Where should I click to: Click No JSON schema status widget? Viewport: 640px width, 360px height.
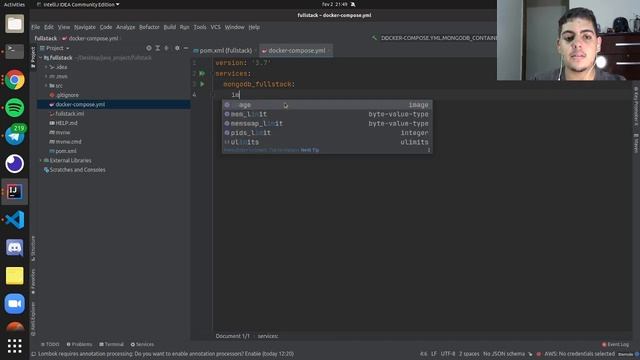(x=504, y=354)
